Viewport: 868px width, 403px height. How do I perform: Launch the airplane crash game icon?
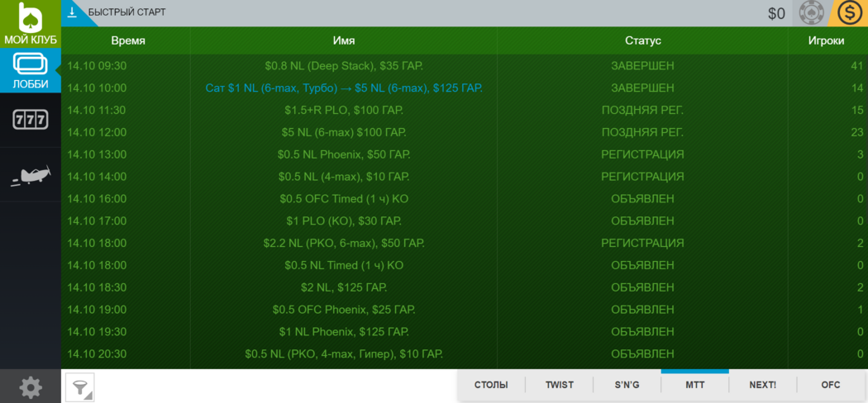[x=31, y=175]
